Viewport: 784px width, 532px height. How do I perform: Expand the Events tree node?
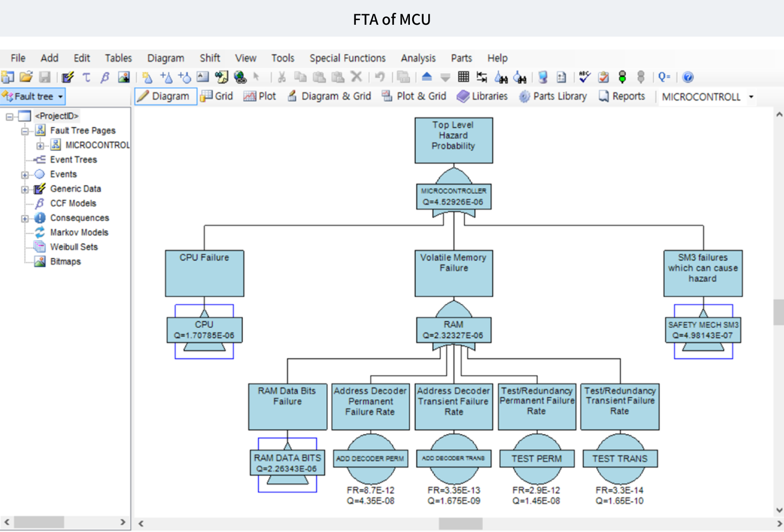click(25, 174)
